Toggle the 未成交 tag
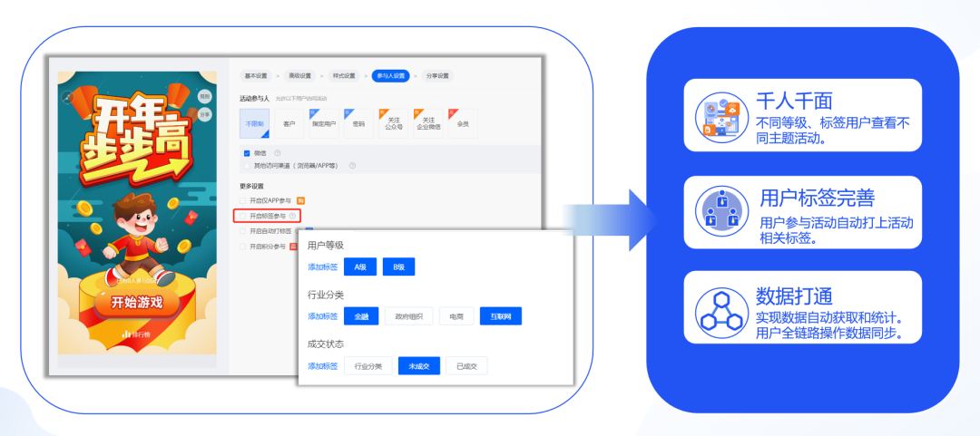The height and width of the screenshot is (436, 980). pos(418,366)
